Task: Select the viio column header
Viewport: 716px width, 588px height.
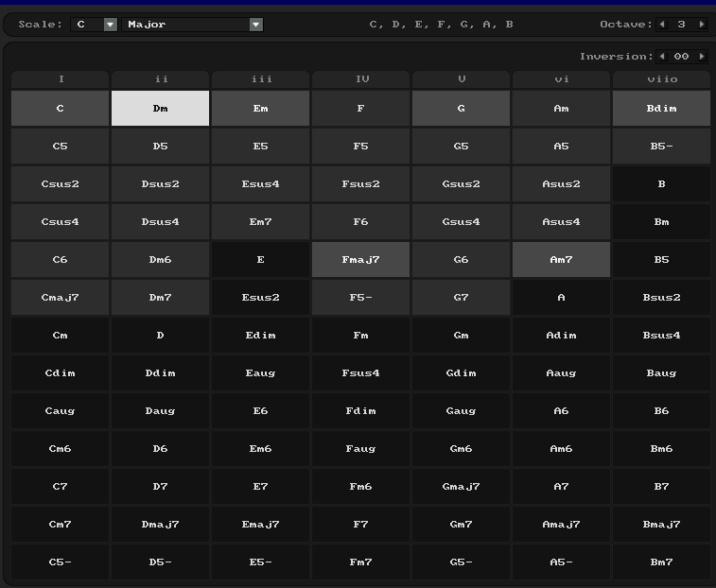Action: click(661, 79)
